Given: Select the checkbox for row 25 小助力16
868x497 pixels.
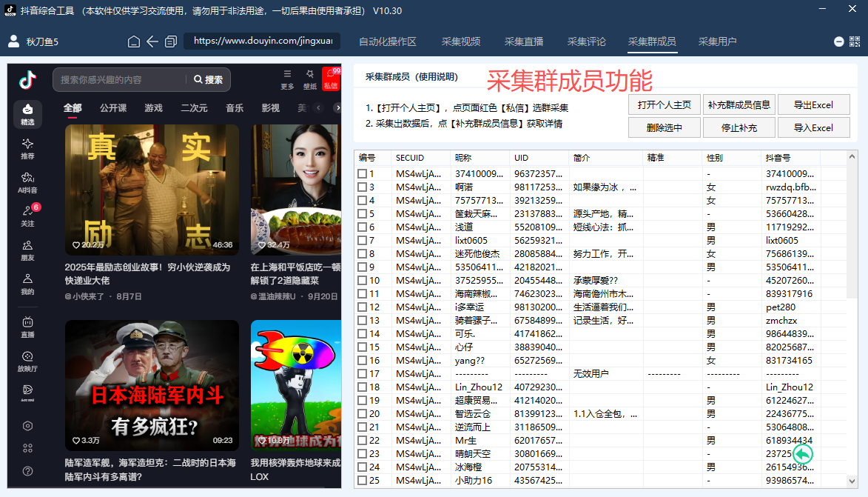Looking at the screenshot, I should [x=362, y=481].
